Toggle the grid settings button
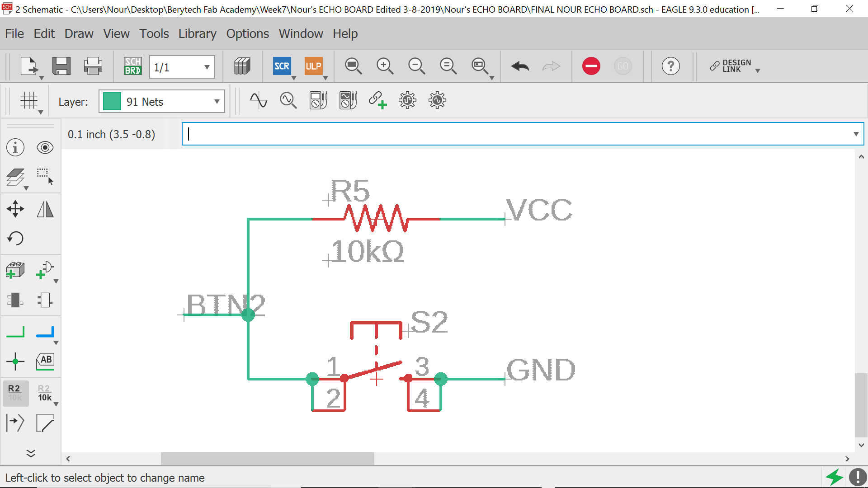This screenshot has width=868, height=488. [29, 101]
